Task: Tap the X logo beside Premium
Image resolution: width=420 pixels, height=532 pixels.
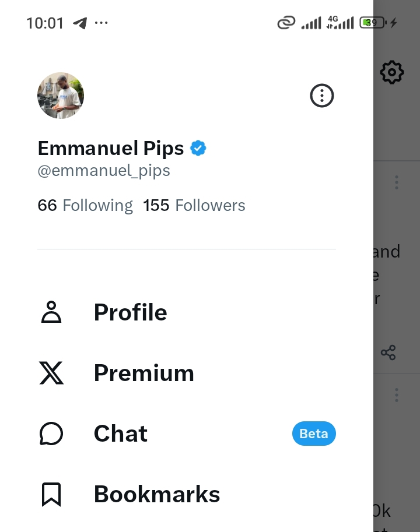Action: click(51, 373)
